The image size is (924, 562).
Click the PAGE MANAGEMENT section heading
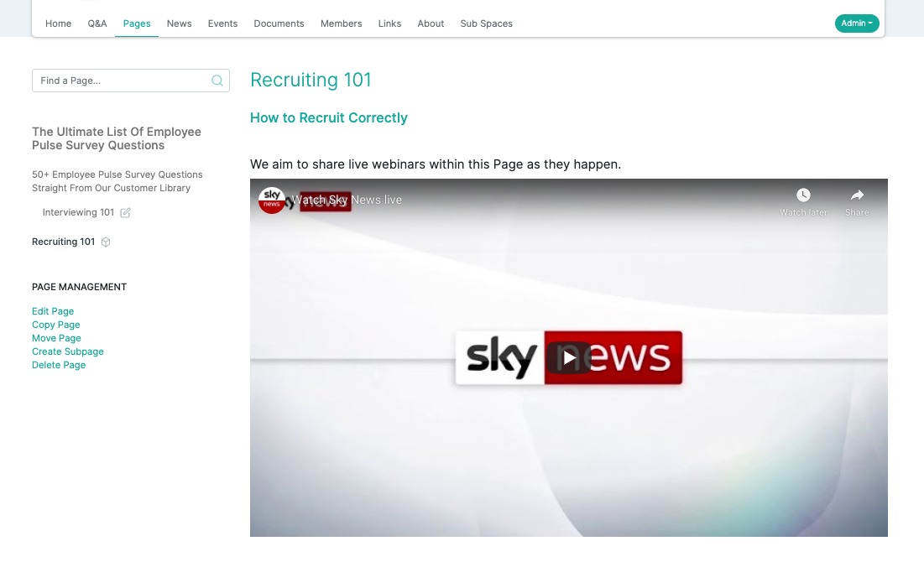(x=79, y=287)
